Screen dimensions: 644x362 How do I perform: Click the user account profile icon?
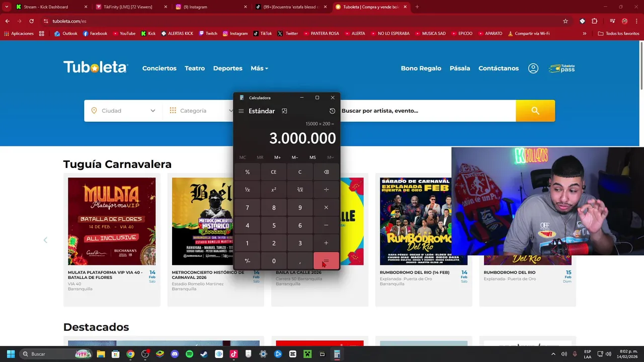coord(533,68)
